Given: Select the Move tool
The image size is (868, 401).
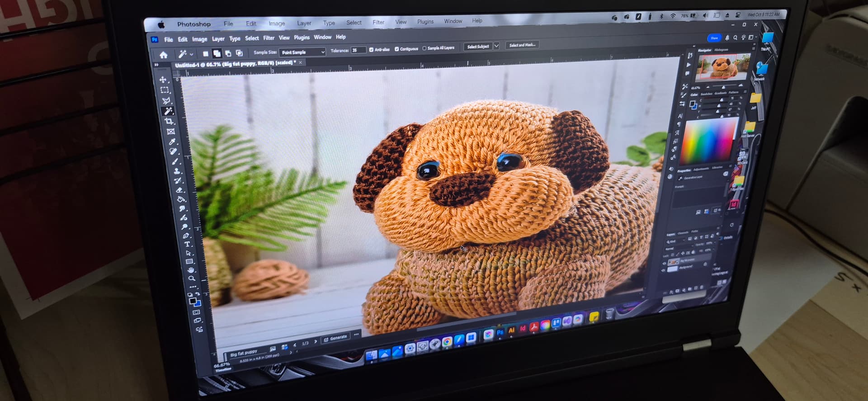Looking at the screenshot, I should point(163,80).
